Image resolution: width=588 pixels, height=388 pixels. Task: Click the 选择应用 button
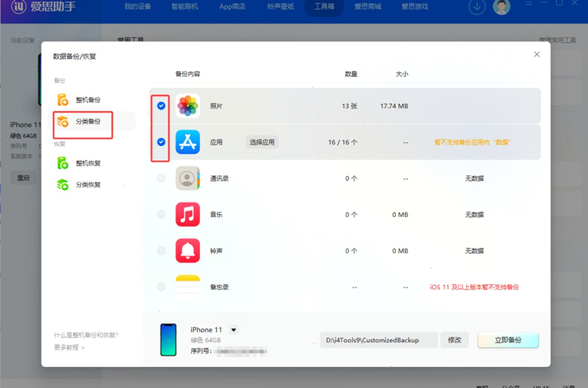(262, 142)
